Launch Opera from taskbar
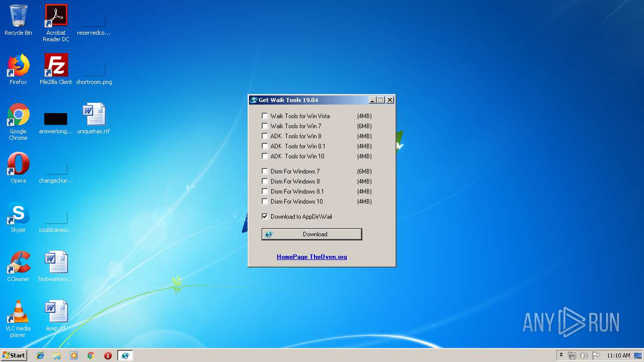The image size is (644, 362). coord(108,355)
